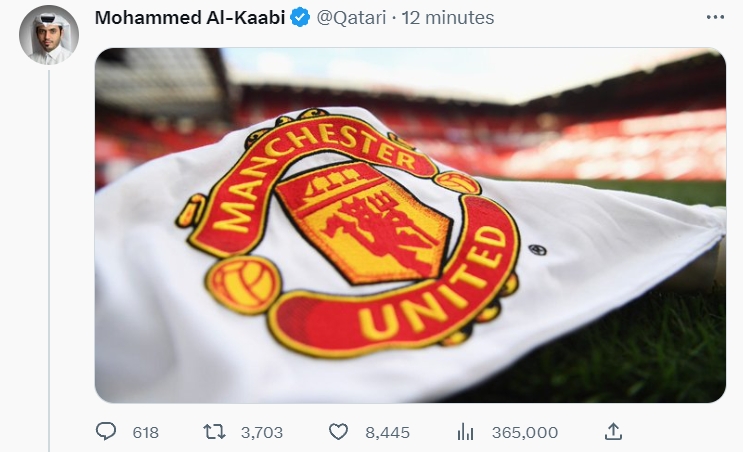
Task: Click the 618 replies count
Action: point(145,433)
